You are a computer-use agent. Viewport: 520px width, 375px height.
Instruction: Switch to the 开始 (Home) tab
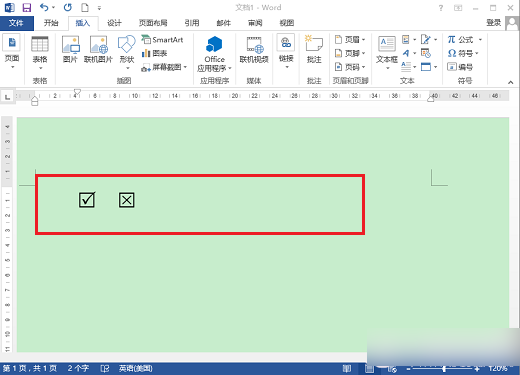coord(51,23)
